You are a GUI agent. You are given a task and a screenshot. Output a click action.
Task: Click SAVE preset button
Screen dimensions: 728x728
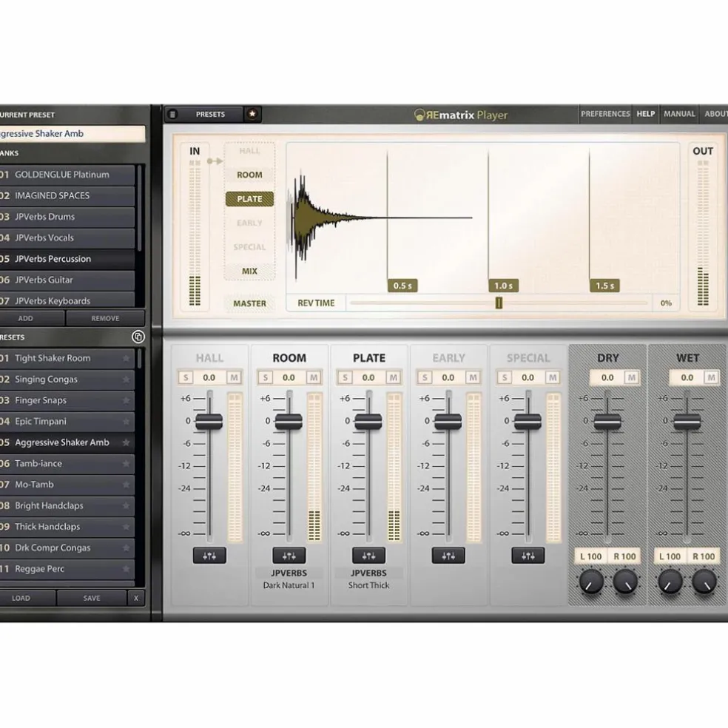click(x=92, y=598)
